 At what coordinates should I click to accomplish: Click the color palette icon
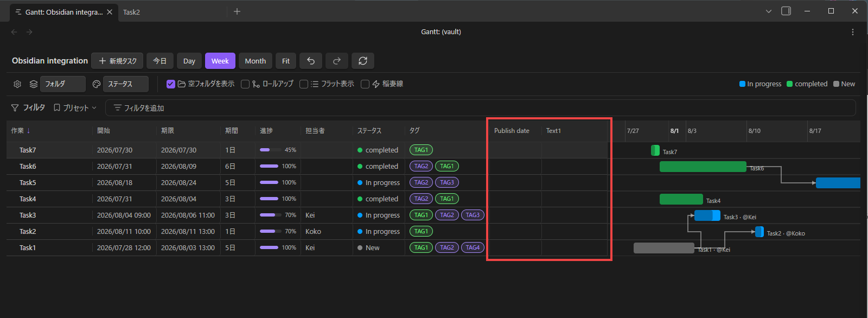point(97,84)
